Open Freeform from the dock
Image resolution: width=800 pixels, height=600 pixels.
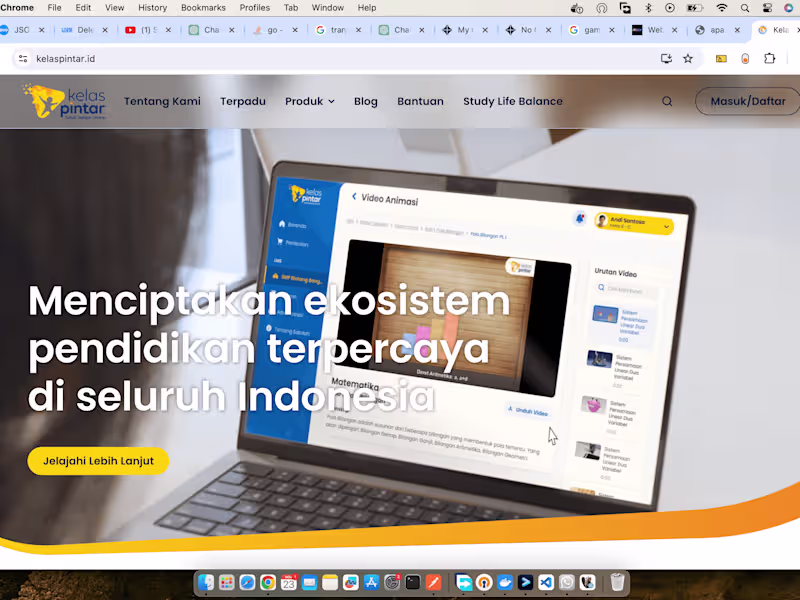[x=351, y=583]
